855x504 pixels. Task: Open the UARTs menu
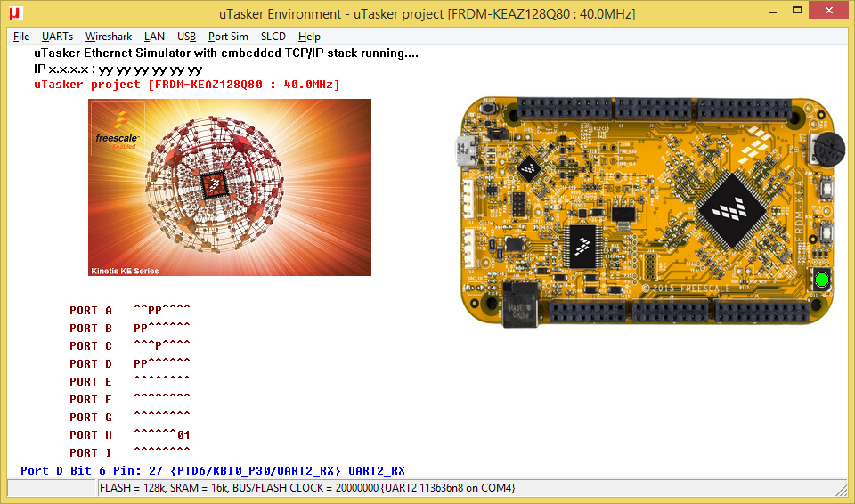point(57,37)
